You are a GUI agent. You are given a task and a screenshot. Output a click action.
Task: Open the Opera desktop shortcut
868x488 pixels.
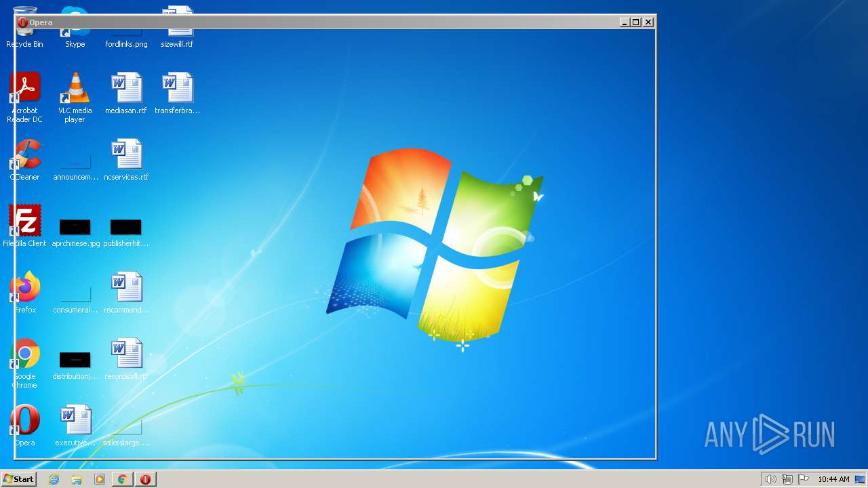(x=24, y=426)
